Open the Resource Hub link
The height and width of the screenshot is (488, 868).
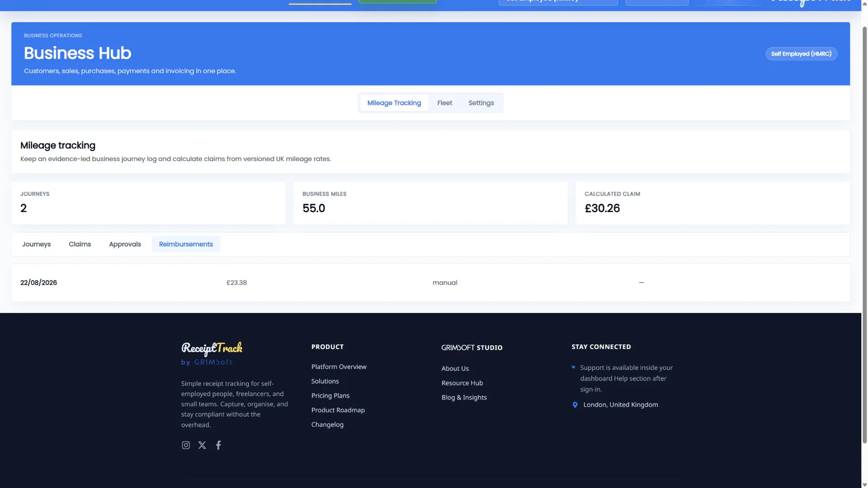coord(462,383)
